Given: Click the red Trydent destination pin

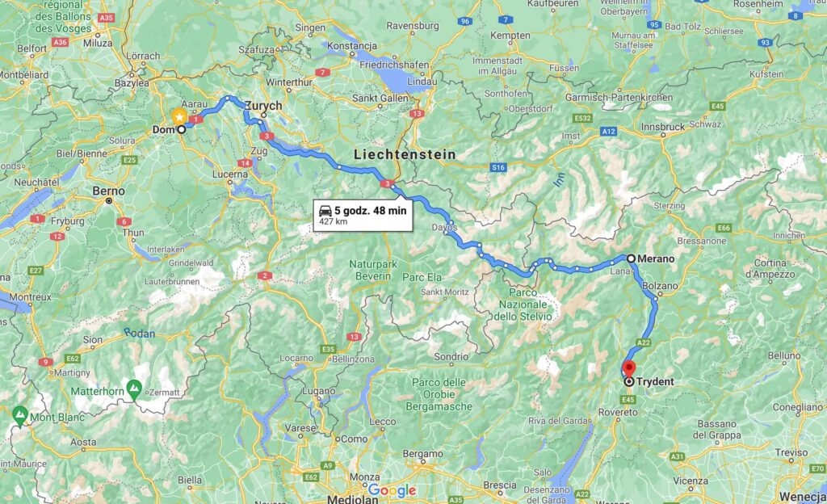Looking at the screenshot, I should pos(628,368).
